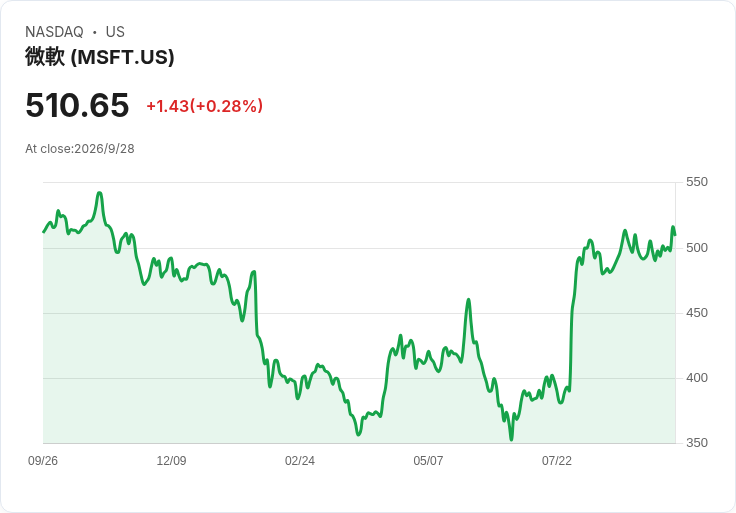Click the 07/22 x-axis date label
Image resolution: width=736 pixels, height=513 pixels.
[557, 460]
